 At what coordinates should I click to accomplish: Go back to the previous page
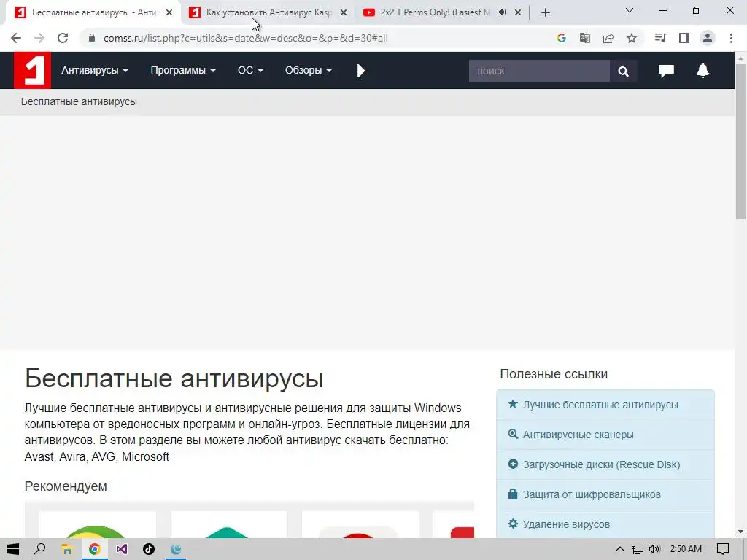(16, 38)
